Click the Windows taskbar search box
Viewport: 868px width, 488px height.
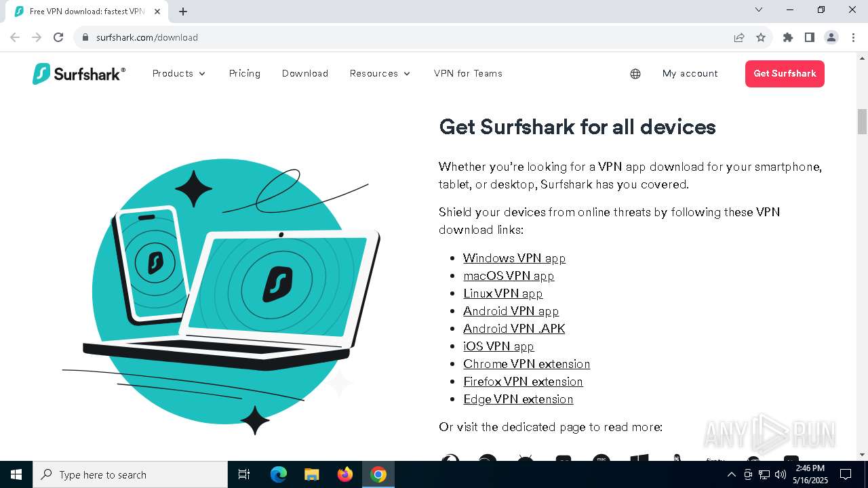click(130, 474)
